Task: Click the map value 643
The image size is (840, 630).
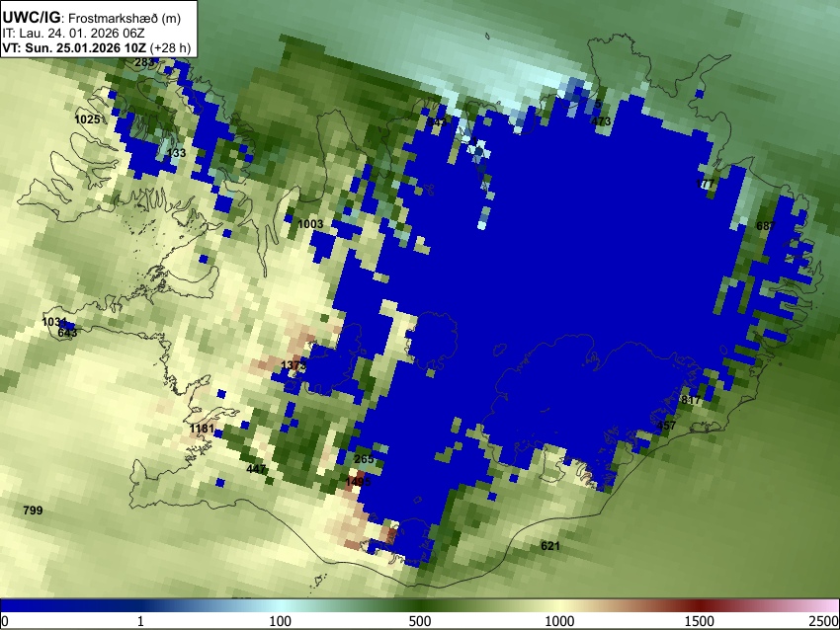Action: (67, 333)
